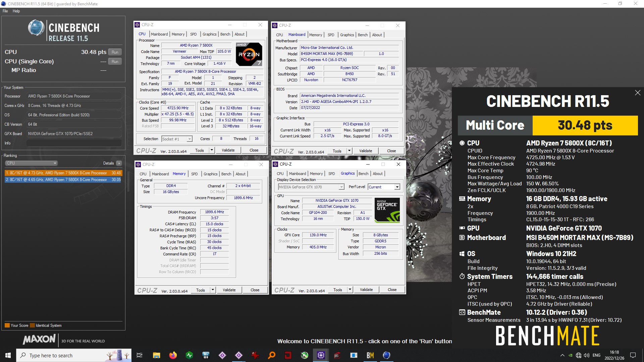This screenshot has height=362, width=644.
Task: Open the red GPU tool taskbar icon
Action: point(337,355)
